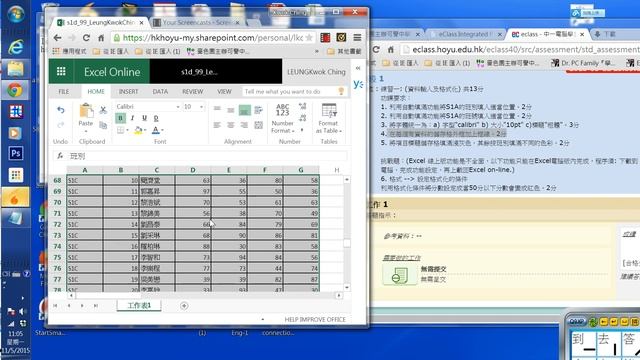Apply the font color letter A

155,130
